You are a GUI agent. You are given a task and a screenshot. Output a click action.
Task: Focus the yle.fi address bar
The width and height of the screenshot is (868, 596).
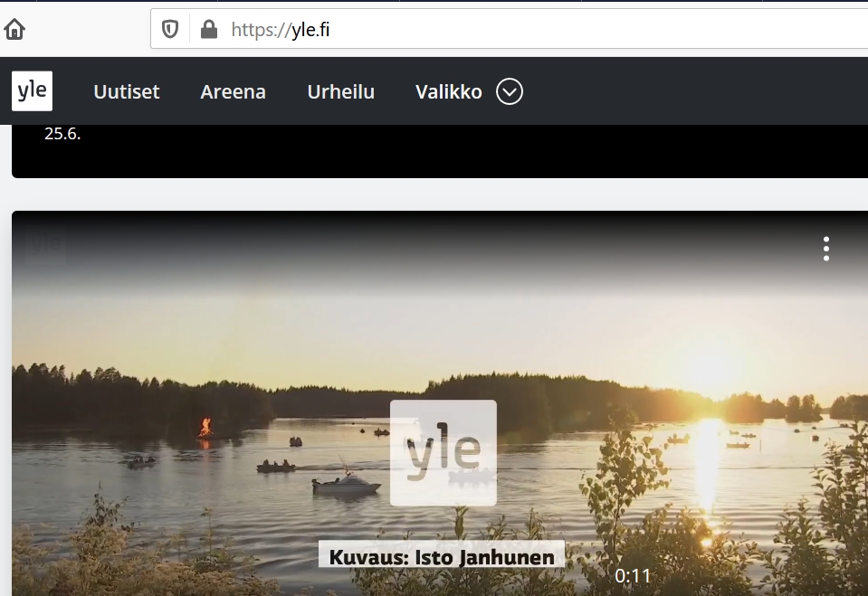click(543, 30)
